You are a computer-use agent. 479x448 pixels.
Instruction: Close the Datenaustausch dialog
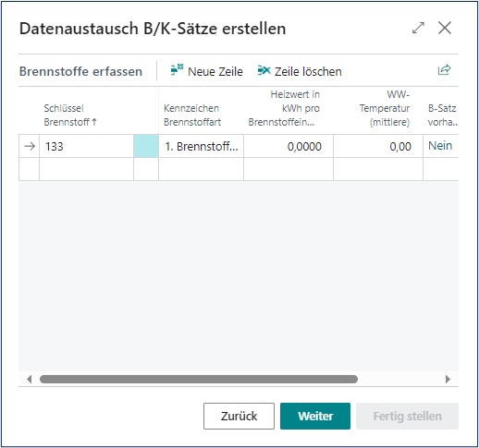pos(445,28)
